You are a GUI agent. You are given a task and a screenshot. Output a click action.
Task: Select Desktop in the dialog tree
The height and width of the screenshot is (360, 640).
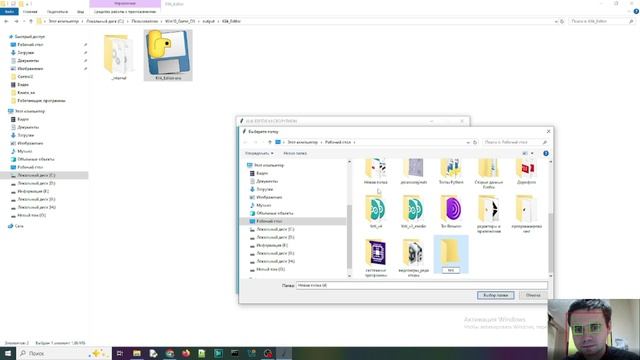[269, 221]
